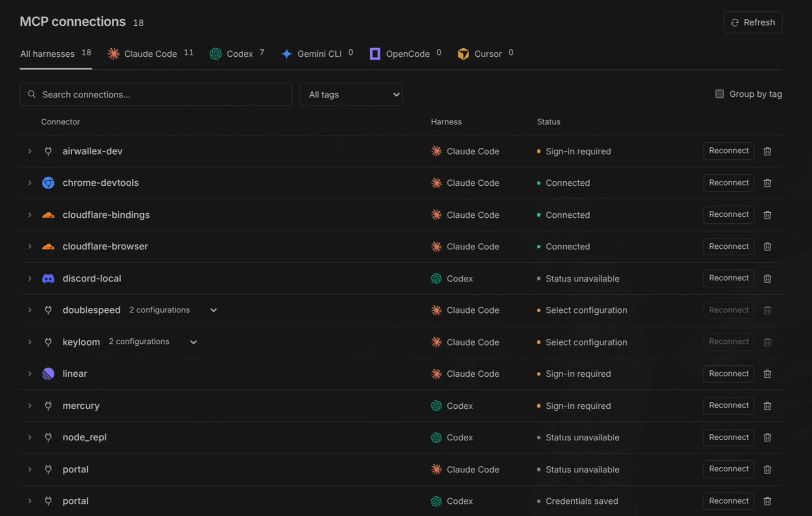Remove cloudflare-bindings using its trash icon
Image resolution: width=812 pixels, height=516 pixels.
pyautogui.click(x=767, y=215)
